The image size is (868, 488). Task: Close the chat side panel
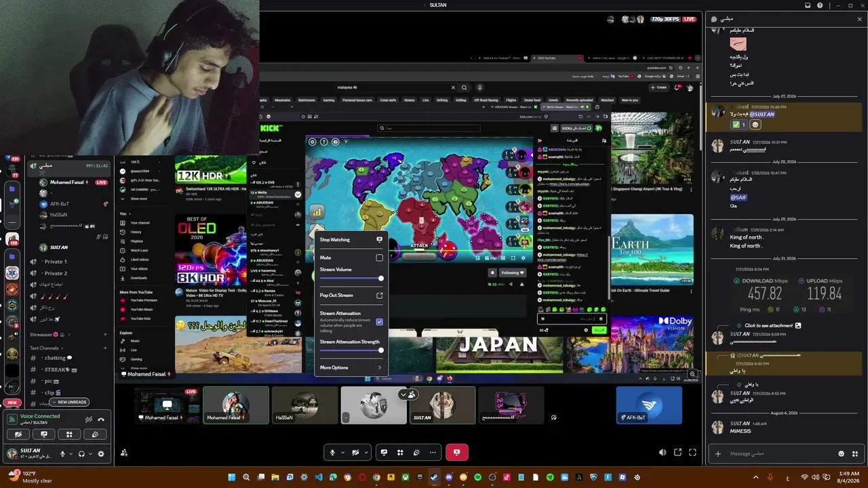click(860, 19)
